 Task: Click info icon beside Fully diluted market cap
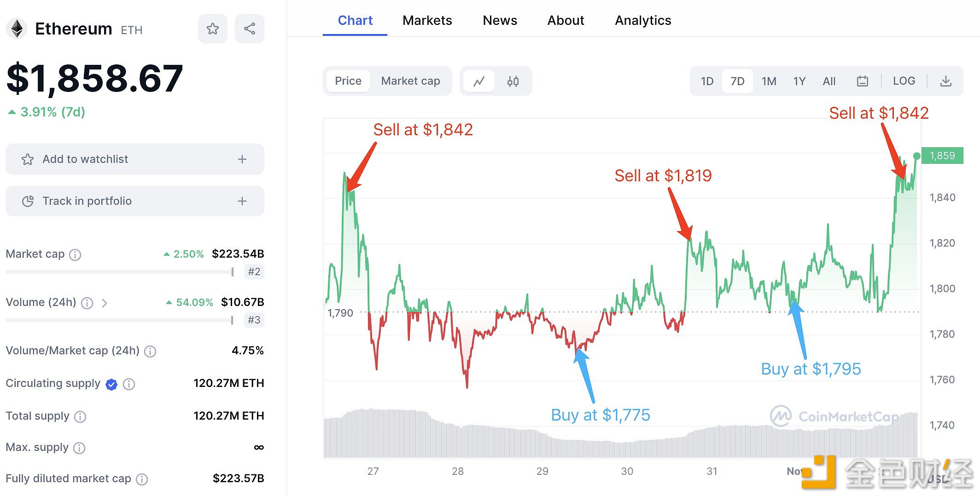(x=142, y=479)
